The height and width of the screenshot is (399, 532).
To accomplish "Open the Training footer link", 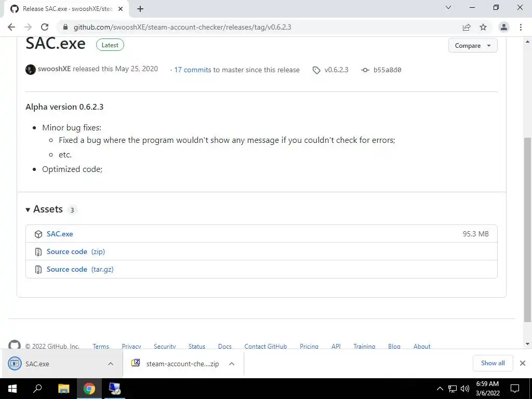I will coord(364,346).
